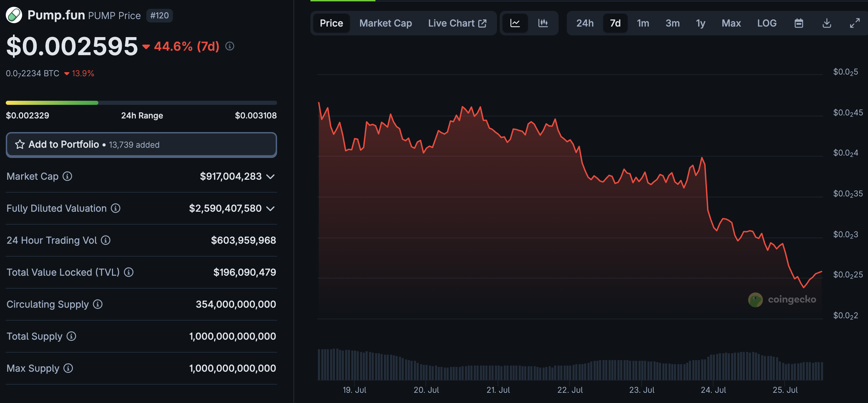Click the 13,739 added count
The height and width of the screenshot is (403, 868).
134,145
